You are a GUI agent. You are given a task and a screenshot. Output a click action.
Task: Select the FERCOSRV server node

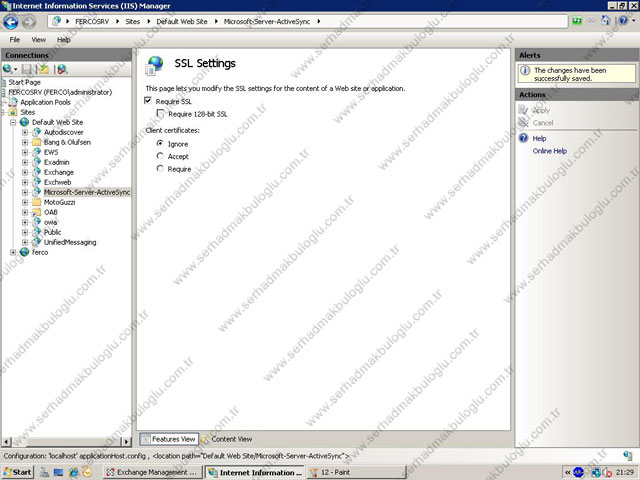click(60, 92)
